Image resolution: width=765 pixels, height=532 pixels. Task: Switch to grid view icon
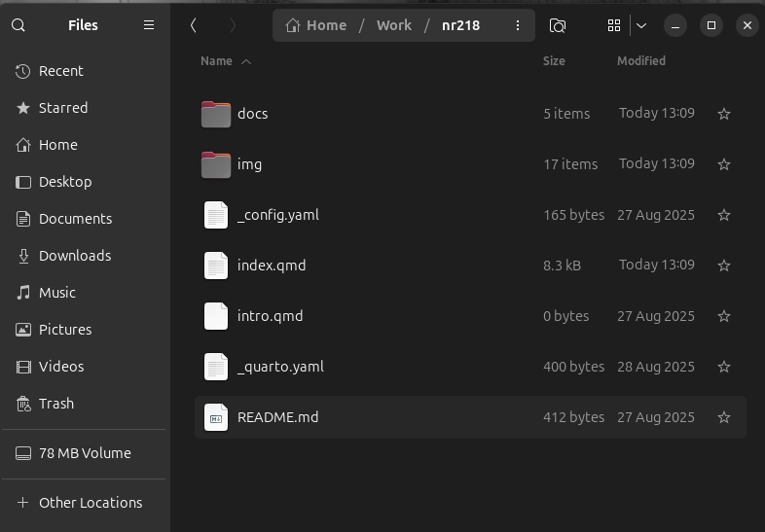[x=613, y=25]
